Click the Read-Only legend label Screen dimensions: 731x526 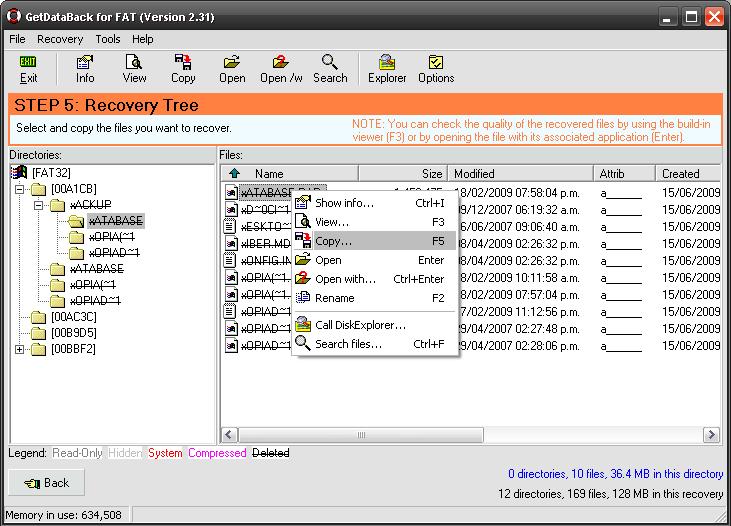click(x=77, y=453)
